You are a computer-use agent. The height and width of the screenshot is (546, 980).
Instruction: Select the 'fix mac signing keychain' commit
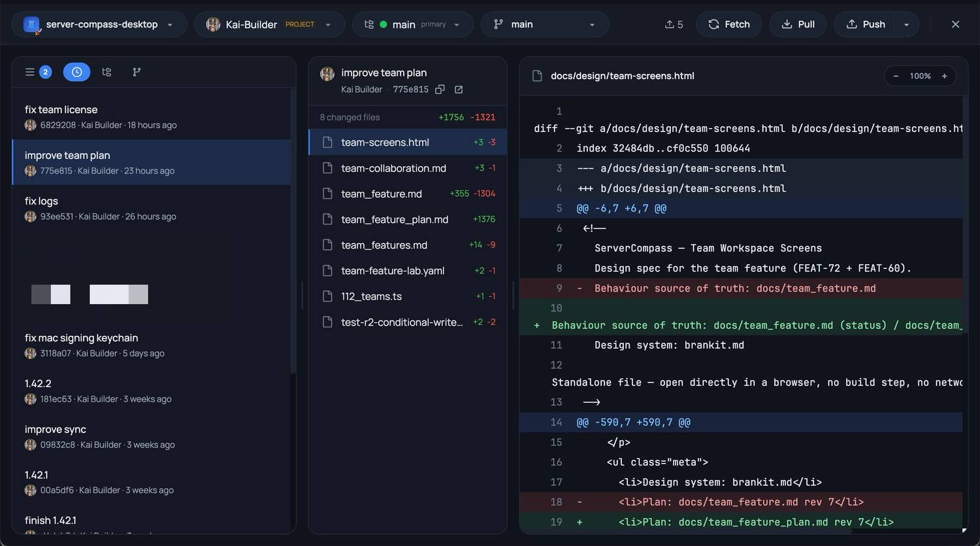[151, 345]
